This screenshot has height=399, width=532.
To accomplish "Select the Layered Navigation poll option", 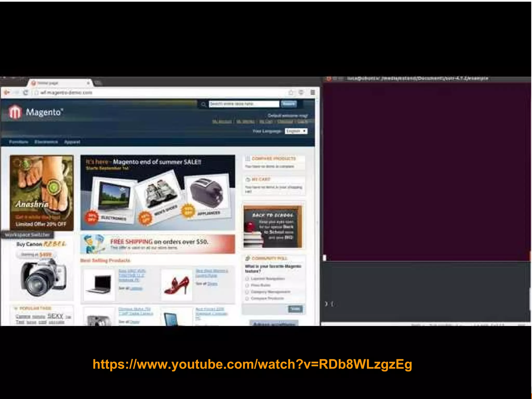I will tap(247, 279).
